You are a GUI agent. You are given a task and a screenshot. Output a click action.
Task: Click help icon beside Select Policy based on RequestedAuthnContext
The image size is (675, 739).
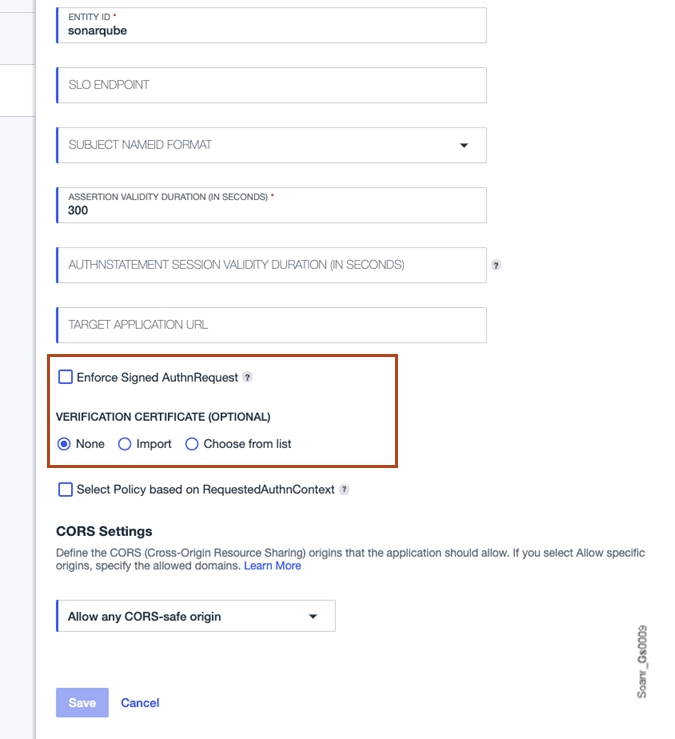click(x=344, y=490)
